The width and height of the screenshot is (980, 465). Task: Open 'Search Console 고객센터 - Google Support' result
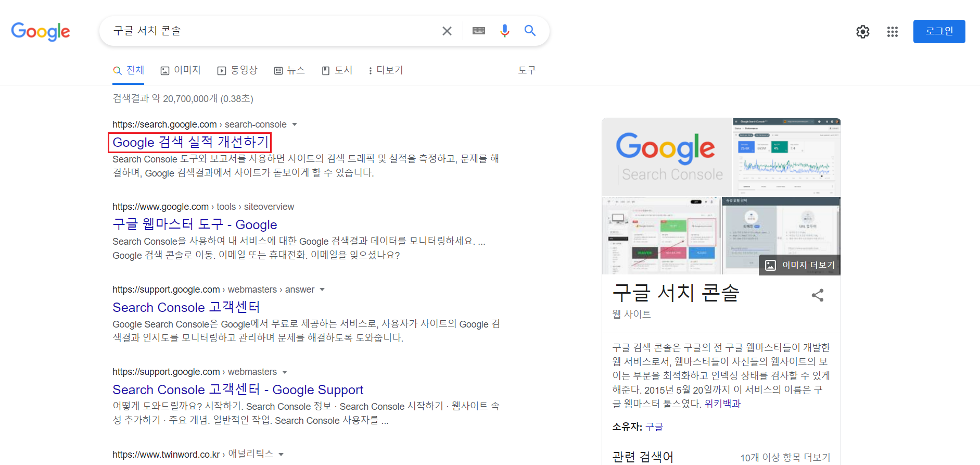tap(238, 389)
